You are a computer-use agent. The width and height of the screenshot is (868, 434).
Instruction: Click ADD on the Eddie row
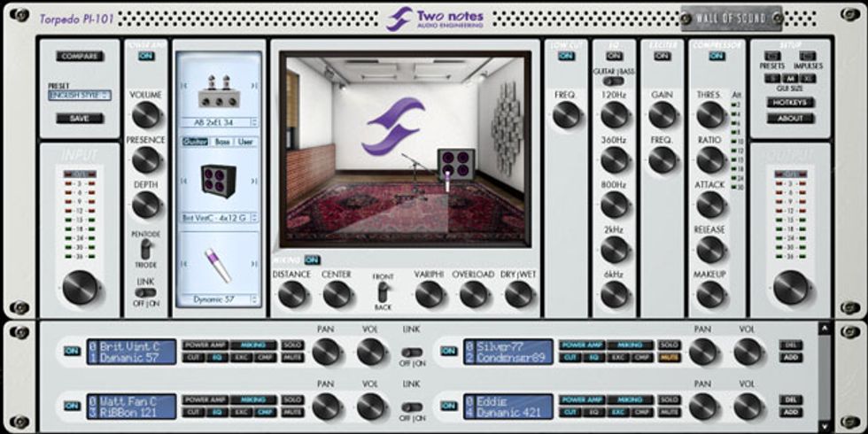[790, 413]
